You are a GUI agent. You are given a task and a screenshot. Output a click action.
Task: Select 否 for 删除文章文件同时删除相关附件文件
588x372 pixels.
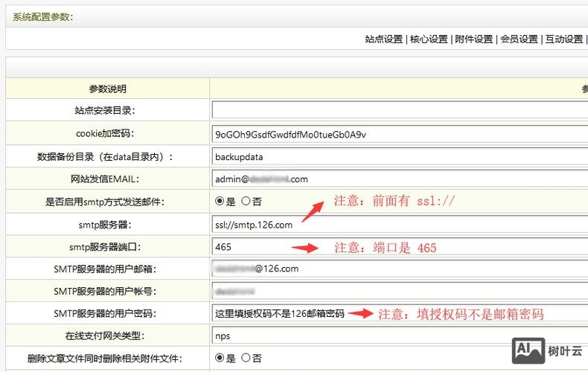pos(246,358)
